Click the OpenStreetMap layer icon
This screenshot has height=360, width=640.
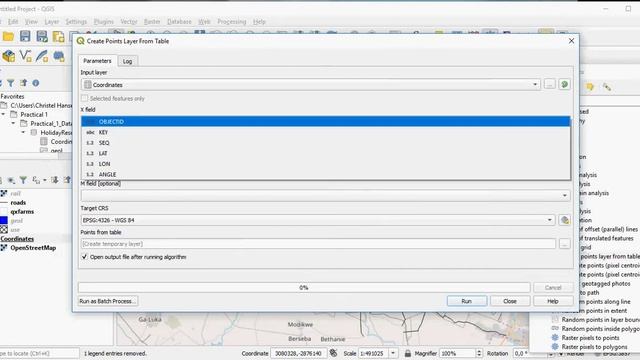[x=4, y=248]
